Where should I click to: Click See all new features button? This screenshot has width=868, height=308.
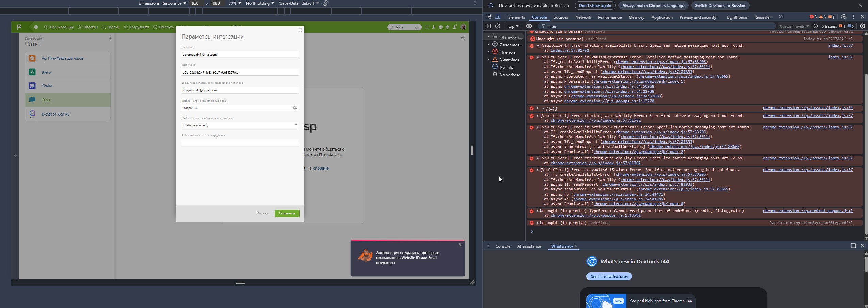(609, 277)
